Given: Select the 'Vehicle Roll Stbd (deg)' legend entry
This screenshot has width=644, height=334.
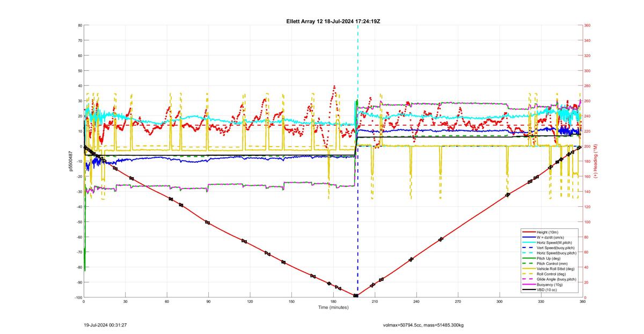Looking at the screenshot, I should (x=555, y=268).
